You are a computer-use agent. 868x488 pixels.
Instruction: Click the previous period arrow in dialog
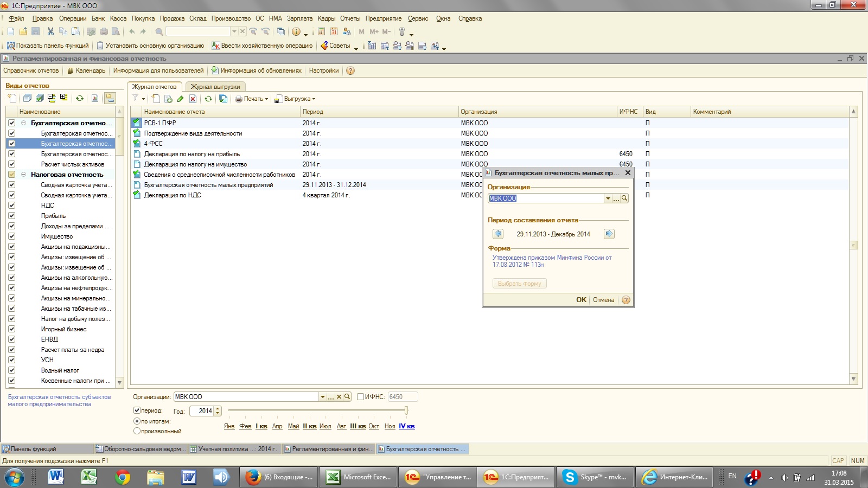tap(498, 234)
